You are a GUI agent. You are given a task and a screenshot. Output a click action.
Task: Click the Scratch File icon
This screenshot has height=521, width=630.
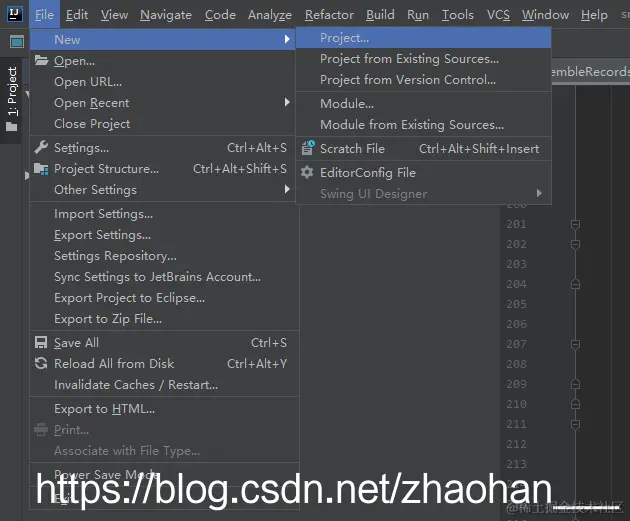(x=308, y=148)
